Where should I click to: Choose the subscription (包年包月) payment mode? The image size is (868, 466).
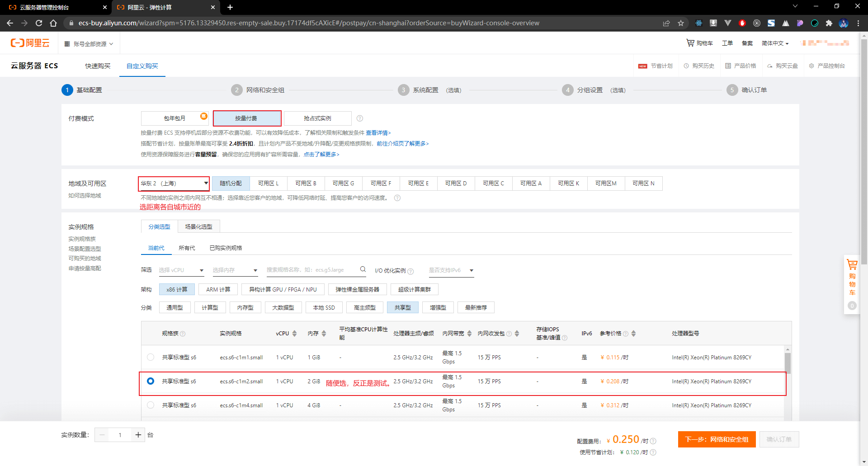175,118
